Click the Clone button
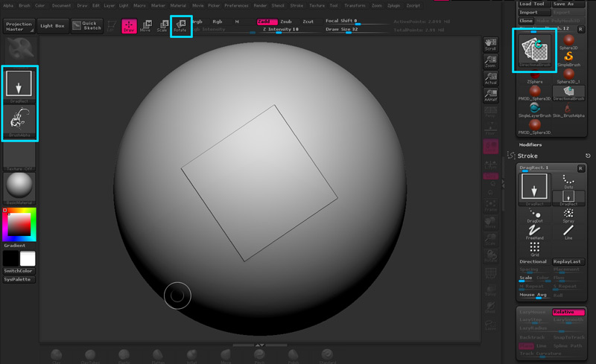 526,21
